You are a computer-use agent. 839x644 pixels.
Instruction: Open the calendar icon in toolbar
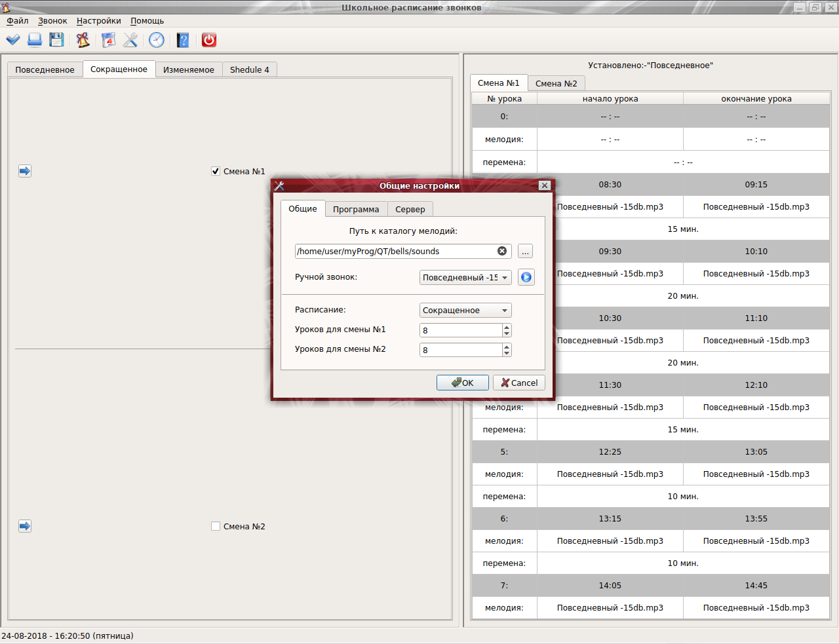pyautogui.click(x=108, y=40)
